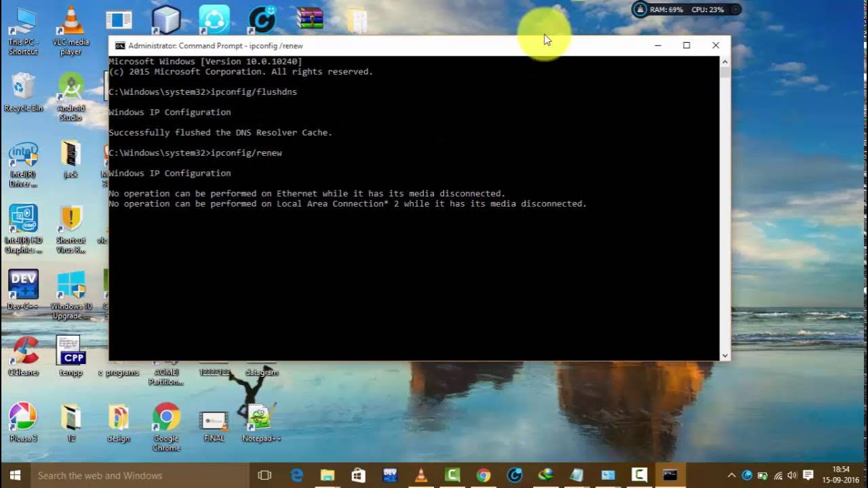The width and height of the screenshot is (868, 488).
Task: Open the Intel(R) Driver desktop shortcut
Action: 23,164
